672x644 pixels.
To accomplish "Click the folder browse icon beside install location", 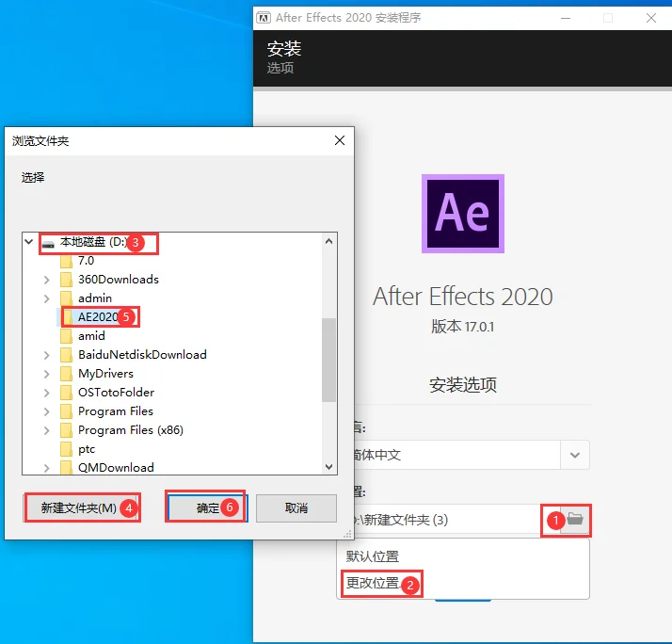I will point(575,519).
